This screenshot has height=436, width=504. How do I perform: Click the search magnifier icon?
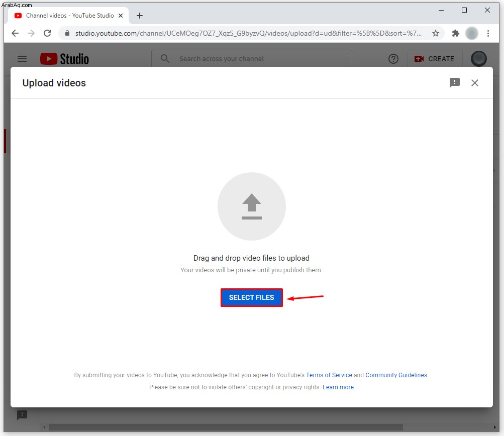[x=165, y=59]
